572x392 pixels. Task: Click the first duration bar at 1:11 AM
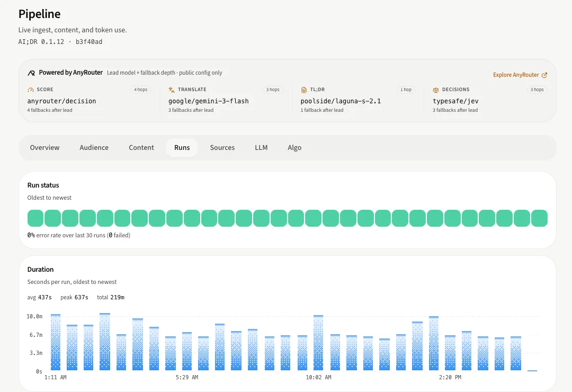pyautogui.click(x=56, y=342)
